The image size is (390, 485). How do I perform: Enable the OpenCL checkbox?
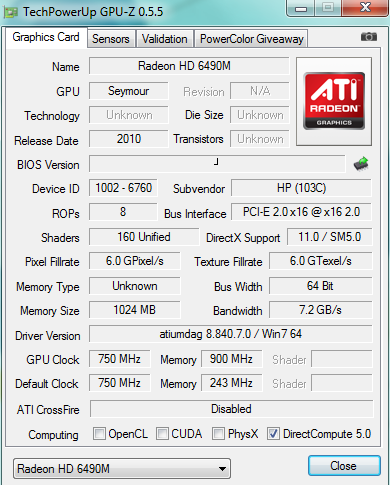(99, 434)
